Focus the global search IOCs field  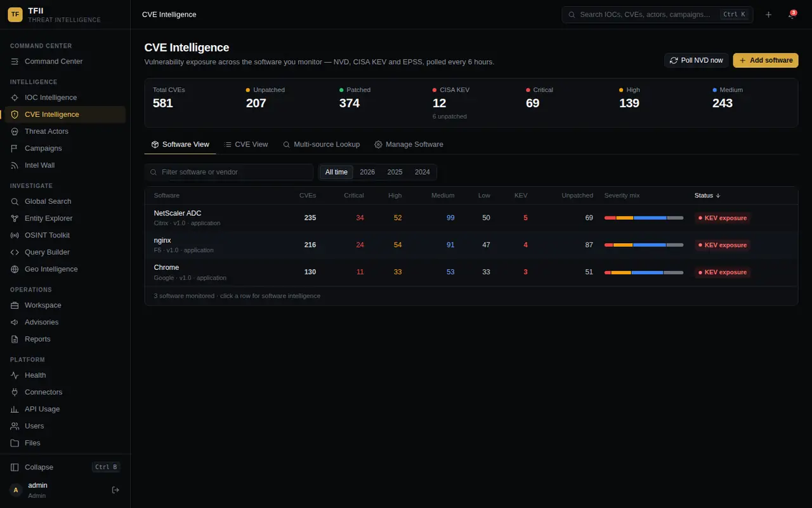(x=657, y=15)
